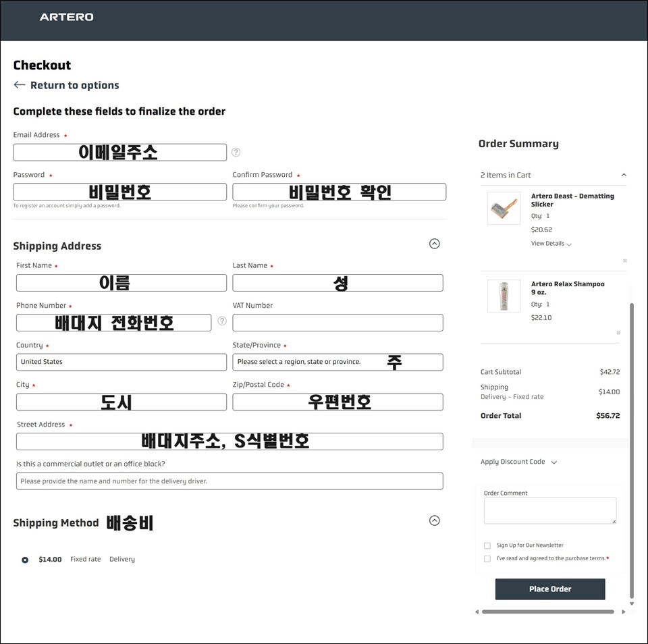The image size is (648, 644).
Task: Click the Return to options back arrow
Action: (20, 85)
